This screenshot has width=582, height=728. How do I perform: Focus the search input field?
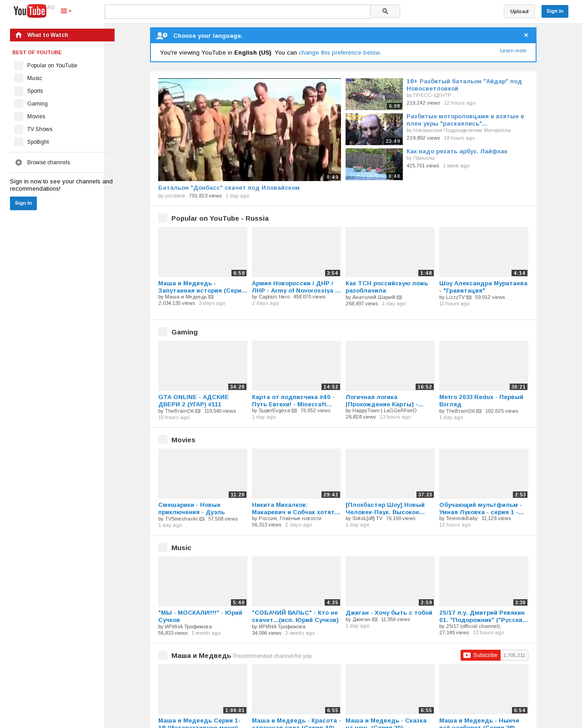[x=237, y=11]
